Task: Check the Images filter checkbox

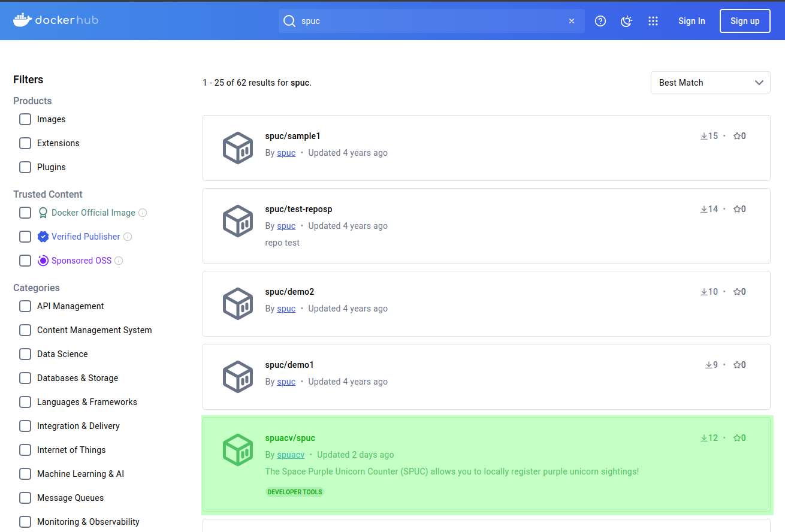Action: [x=25, y=119]
